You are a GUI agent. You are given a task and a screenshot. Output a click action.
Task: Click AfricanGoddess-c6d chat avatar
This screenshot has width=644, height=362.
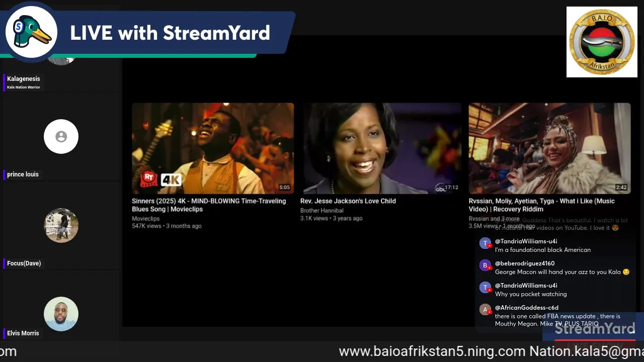coord(485,310)
